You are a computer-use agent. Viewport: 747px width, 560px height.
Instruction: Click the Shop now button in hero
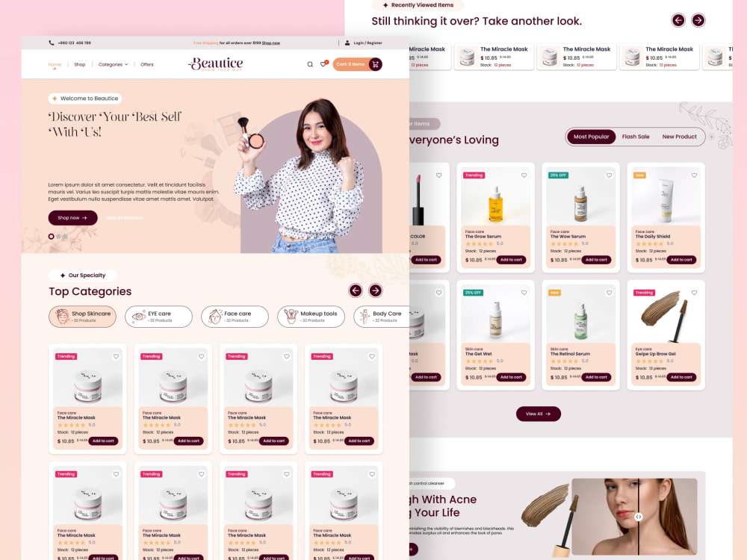[73, 217]
